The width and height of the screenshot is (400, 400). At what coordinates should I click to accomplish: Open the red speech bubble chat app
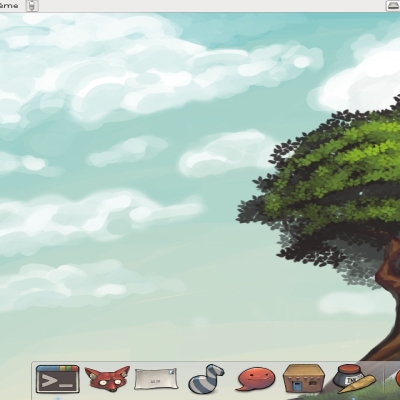[256, 379]
